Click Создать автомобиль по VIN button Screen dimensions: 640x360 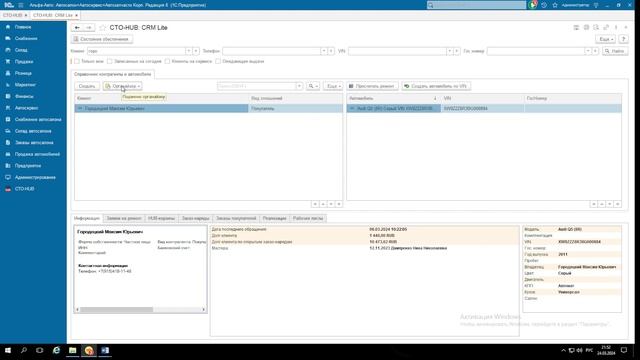tap(436, 86)
